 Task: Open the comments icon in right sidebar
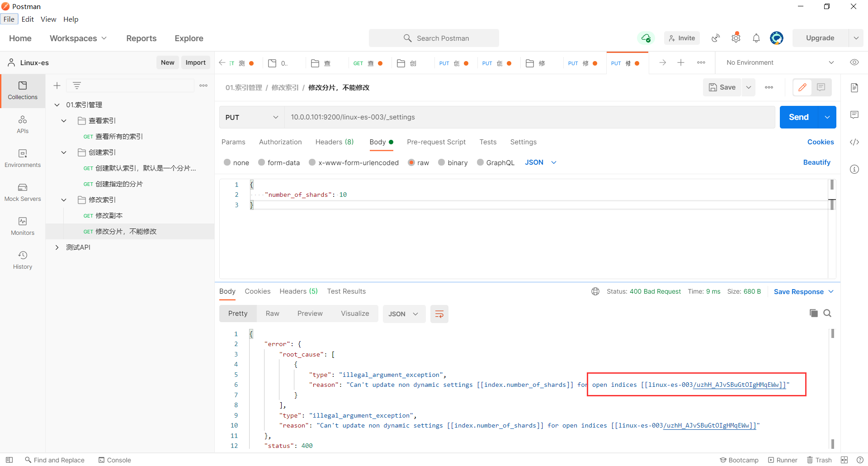(x=854, y=115)
